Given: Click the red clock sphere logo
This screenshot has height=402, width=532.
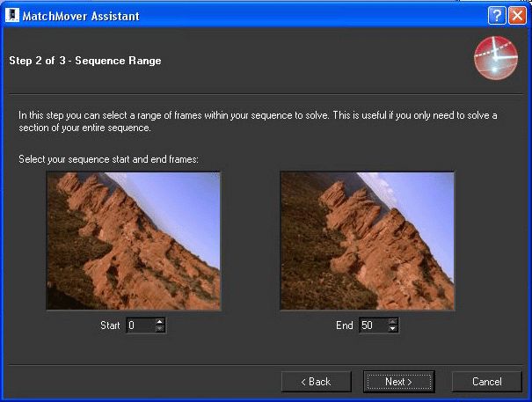Looking at the screenshot, I should (x=496, y=58).
